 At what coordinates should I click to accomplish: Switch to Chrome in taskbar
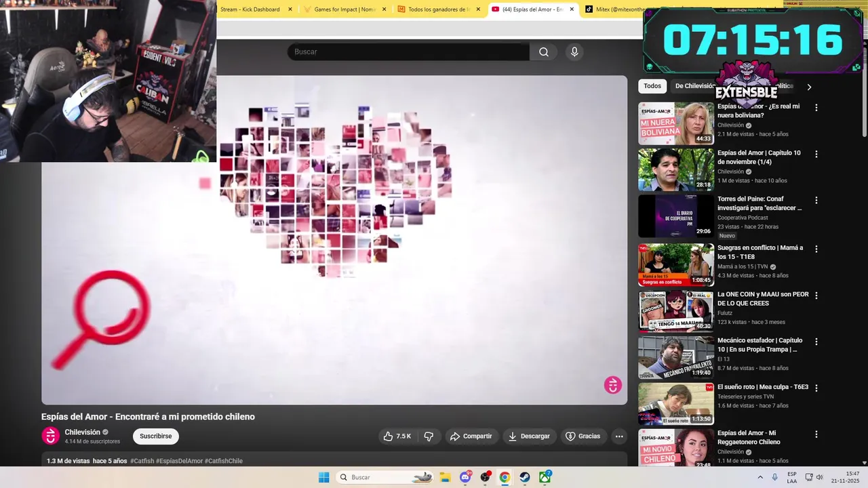pos(505,477)
